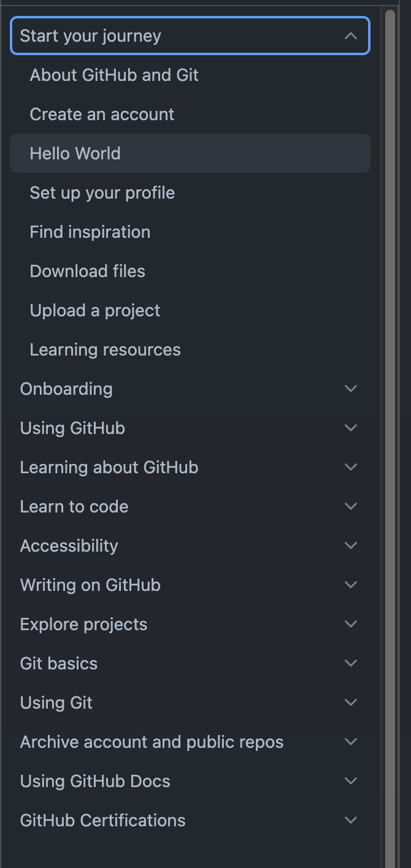Go to Create an account article
Image resolution: width=411 pixels, height=868 pixels.
click(x=102, y=115)
